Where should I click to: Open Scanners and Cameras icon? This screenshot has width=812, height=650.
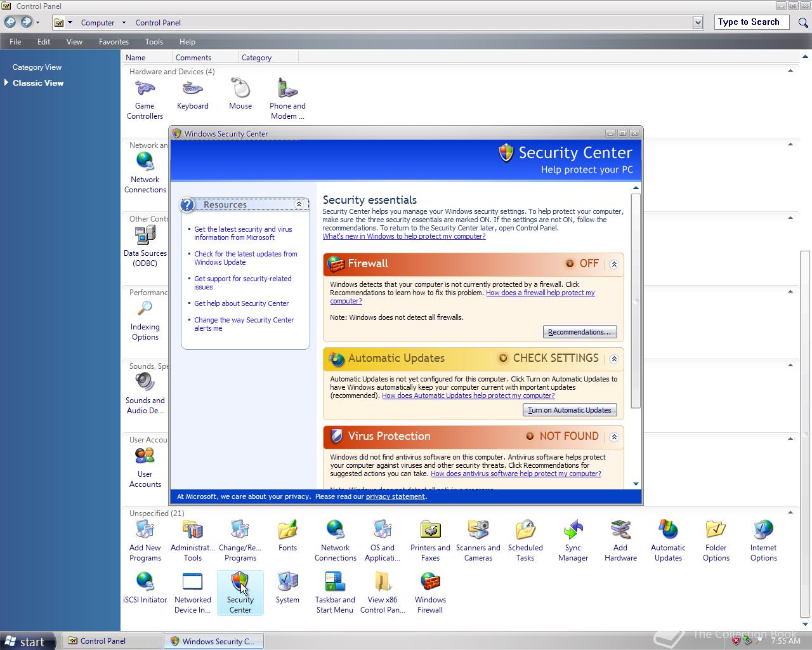(478, 541)
